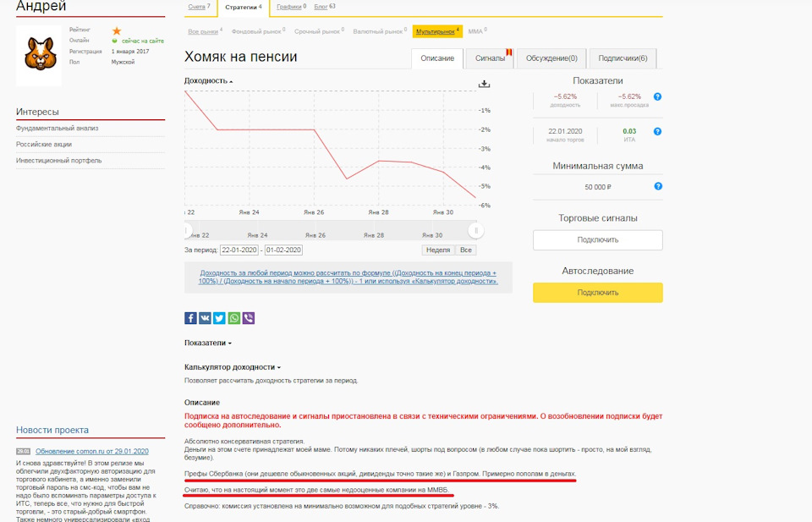Click the left handle of chart range slider
Image resolution: width=812 pixels, height=522 pixels.
pyautogui.click(x=188, y=230)
